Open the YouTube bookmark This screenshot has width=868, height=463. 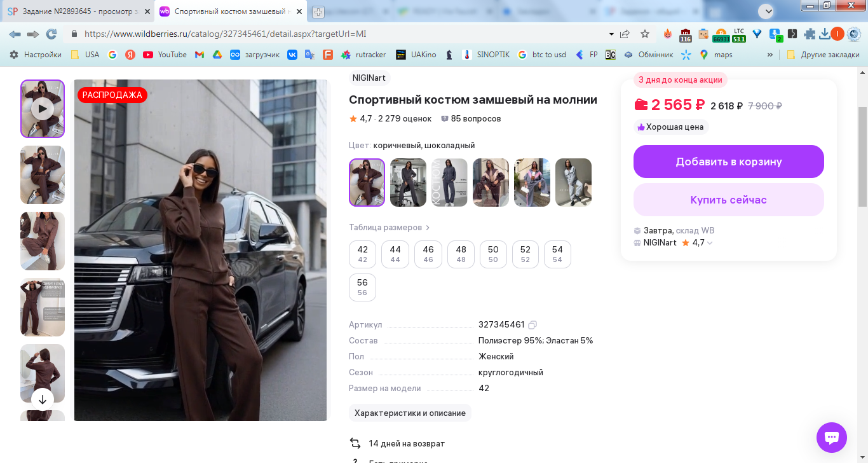point(165,55)
